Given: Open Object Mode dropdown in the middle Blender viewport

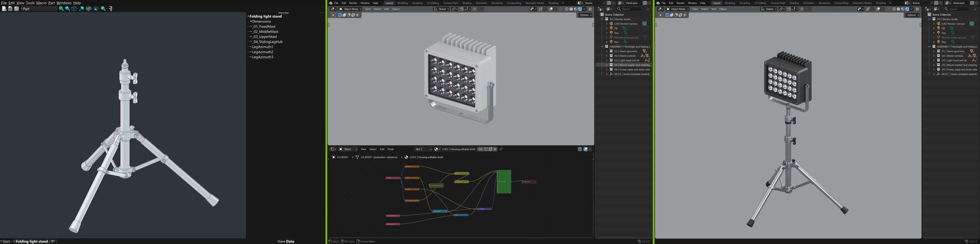Looking at the screenshot, I should pos(350,9).
